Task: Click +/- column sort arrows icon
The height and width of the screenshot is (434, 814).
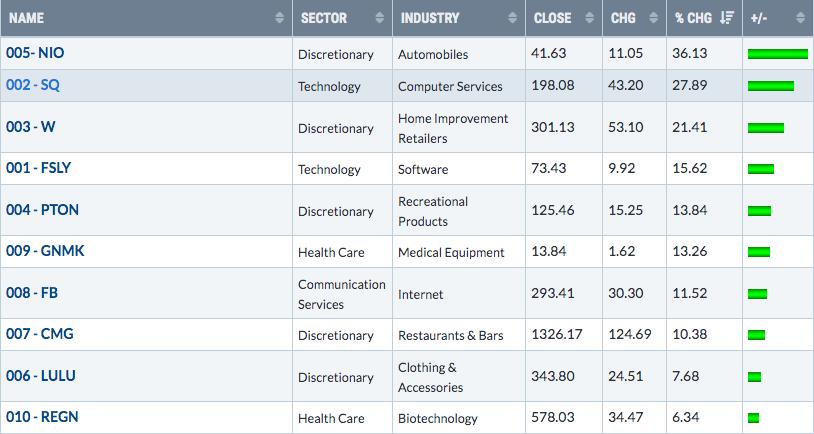Action: (800, 18)
